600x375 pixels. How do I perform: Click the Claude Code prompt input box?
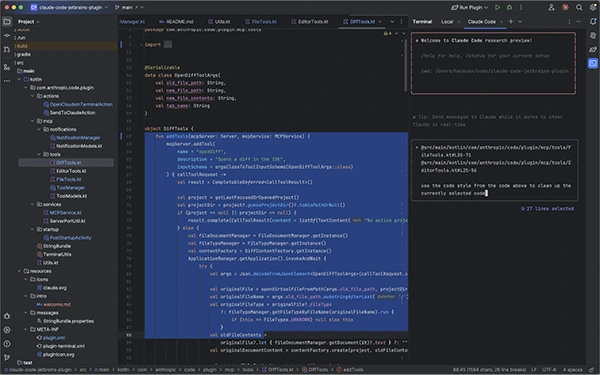point(494,170)
